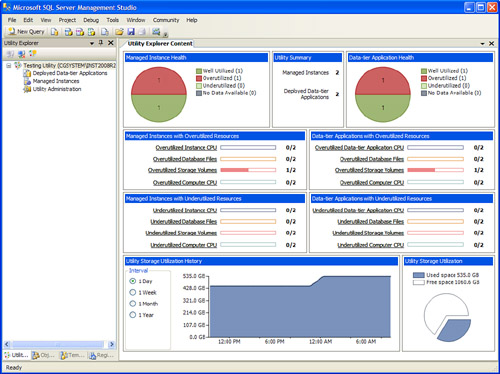Pin the Utility Explorer panel (auto-hide)
Image resolution: width=500 pixels, height=374 pixels.
(101, 43)
